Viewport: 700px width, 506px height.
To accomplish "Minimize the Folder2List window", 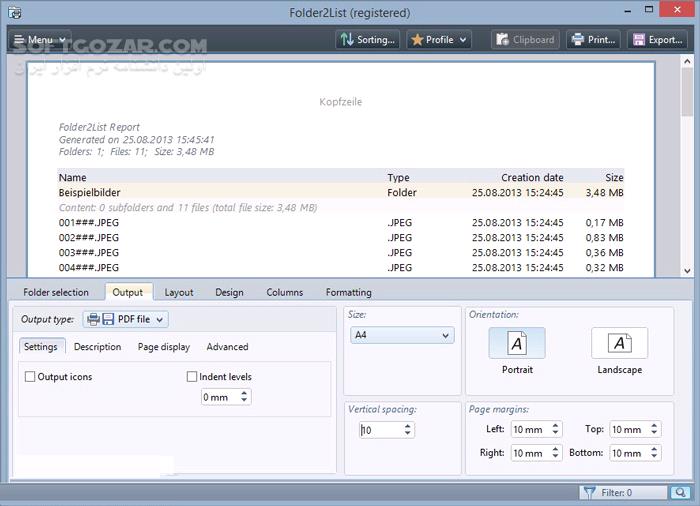I will [627, 10].
